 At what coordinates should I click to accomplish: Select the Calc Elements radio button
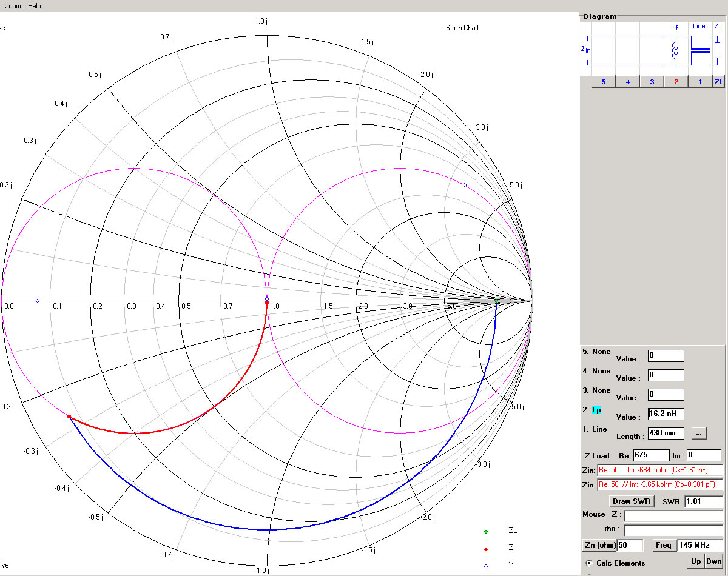587,563
